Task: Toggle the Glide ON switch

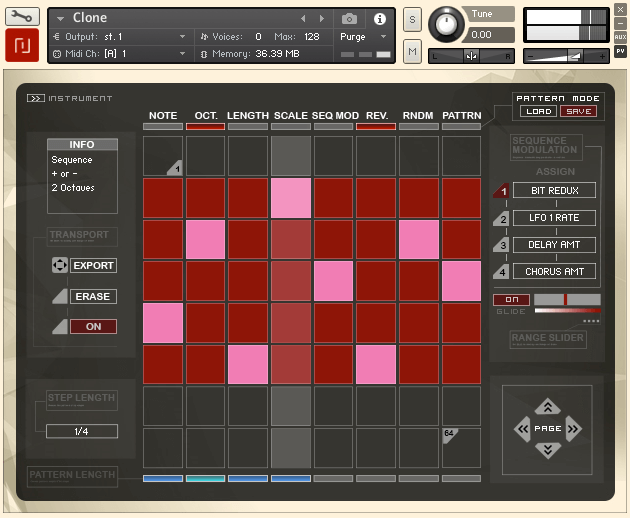Action: pos(511,300)
